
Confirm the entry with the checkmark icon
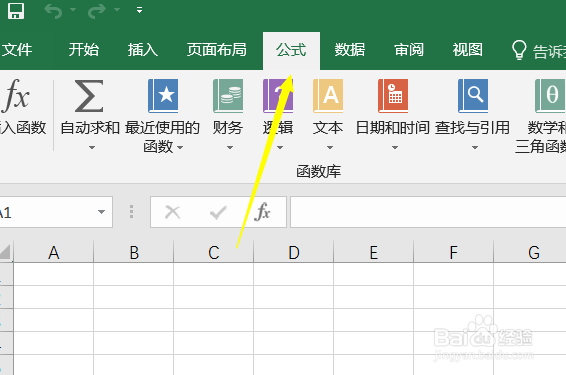tap(218, 212)
